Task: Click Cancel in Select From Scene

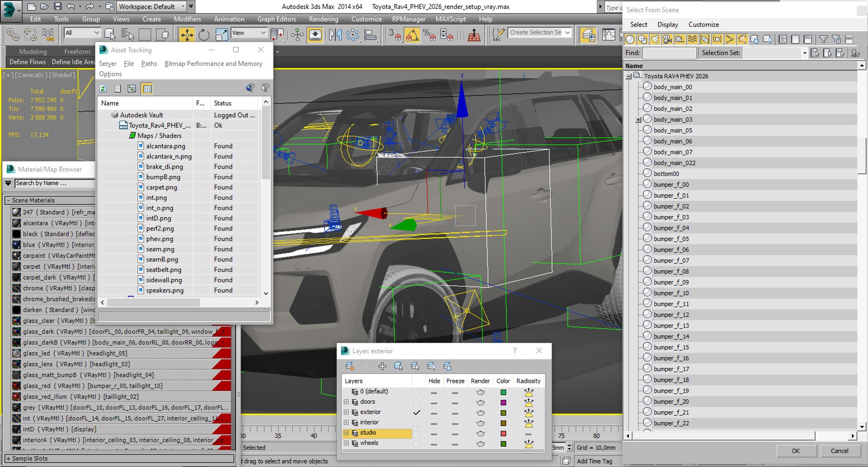Action: tap(840, 451)
